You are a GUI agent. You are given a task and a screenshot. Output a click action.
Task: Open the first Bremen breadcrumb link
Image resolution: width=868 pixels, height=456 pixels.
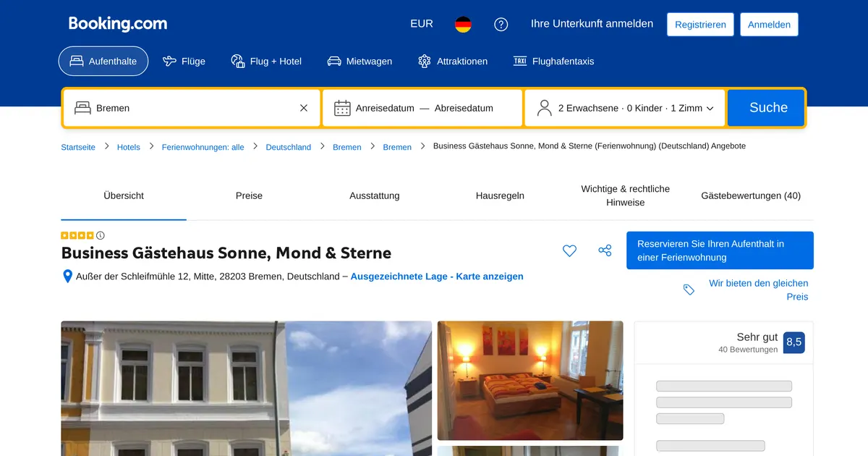pos(347,147)
